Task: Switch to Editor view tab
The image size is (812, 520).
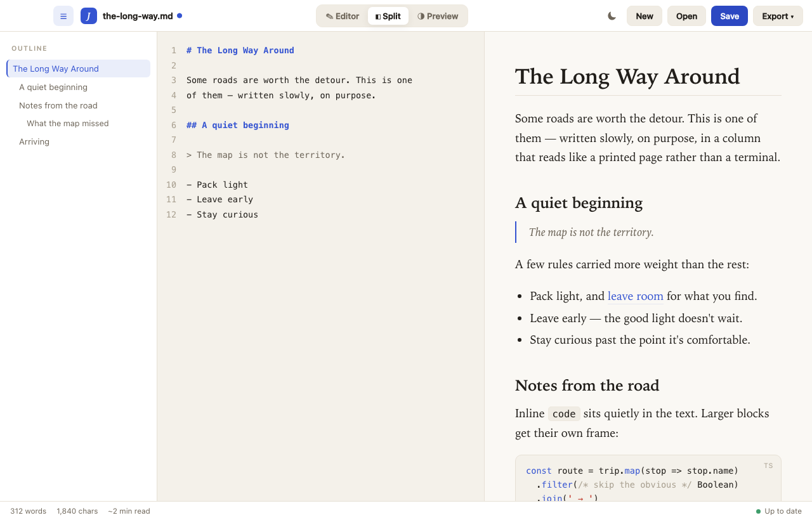Action: click(x=343, y=16)
